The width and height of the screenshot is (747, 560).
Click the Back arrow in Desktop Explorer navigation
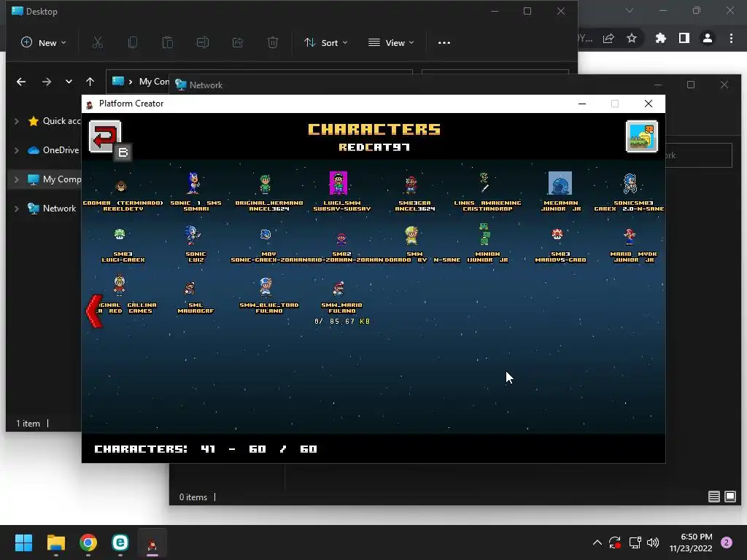pos(21,82)
